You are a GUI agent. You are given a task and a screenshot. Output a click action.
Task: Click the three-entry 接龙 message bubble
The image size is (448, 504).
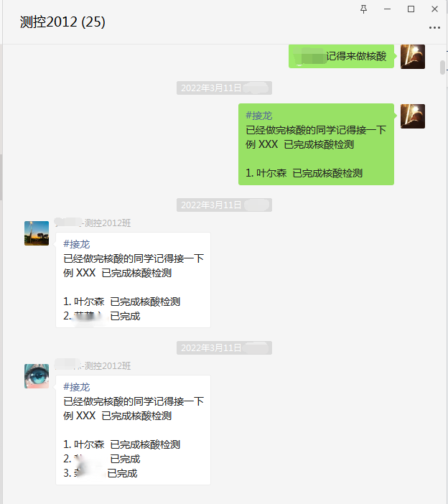(x=133, y=430)
